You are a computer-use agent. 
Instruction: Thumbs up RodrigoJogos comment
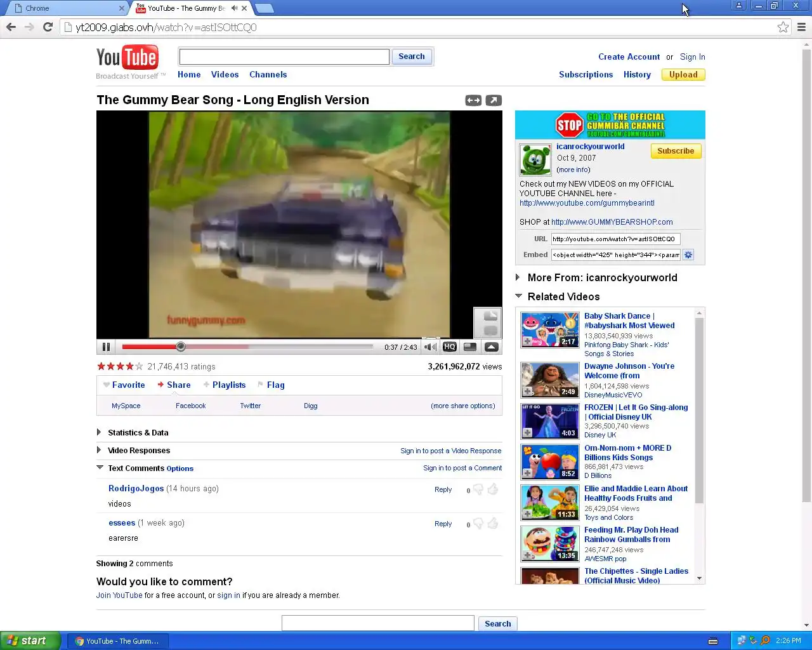tap(493, 489)
